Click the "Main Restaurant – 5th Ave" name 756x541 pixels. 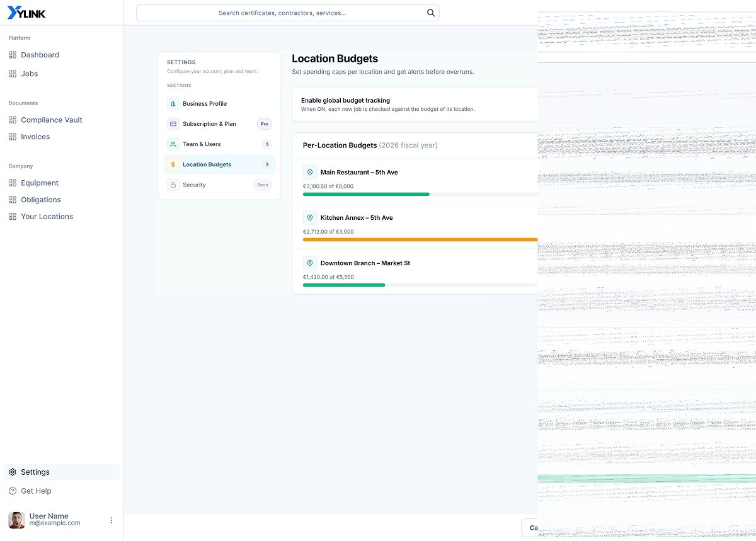359,173
